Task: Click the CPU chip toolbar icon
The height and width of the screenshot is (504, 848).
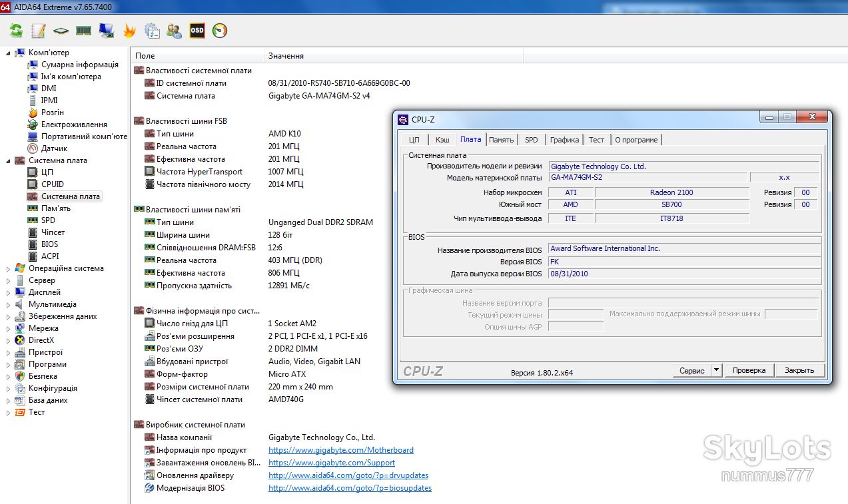Action: point(61,31)
